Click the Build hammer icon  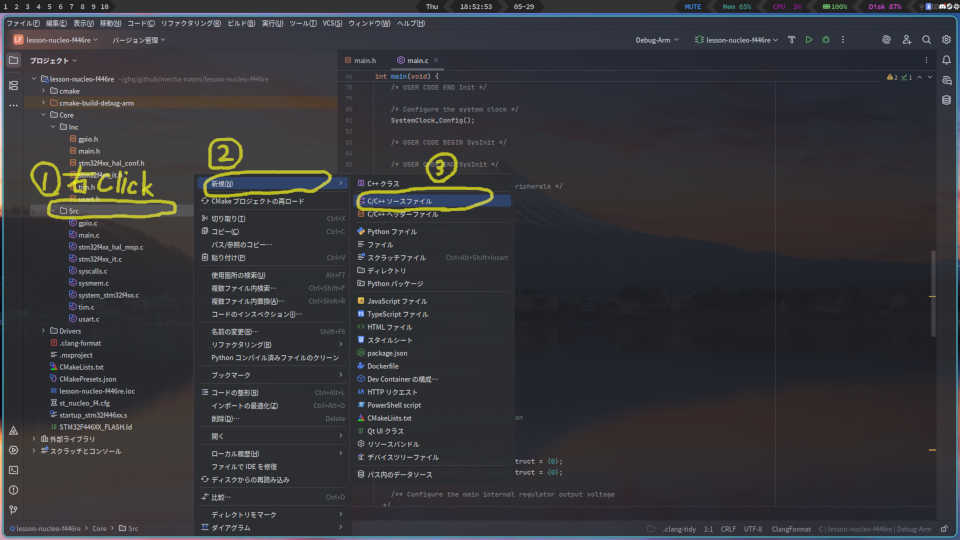tap(792, 40)
